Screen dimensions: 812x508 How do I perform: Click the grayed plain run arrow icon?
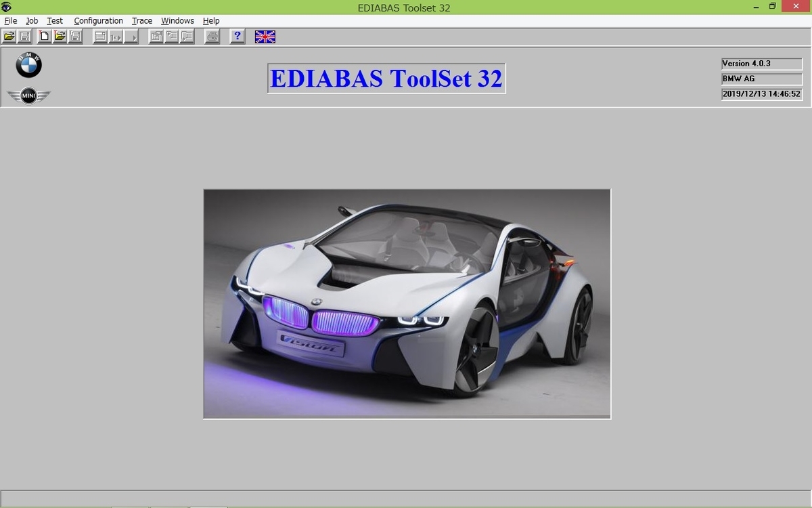point(131,37)
